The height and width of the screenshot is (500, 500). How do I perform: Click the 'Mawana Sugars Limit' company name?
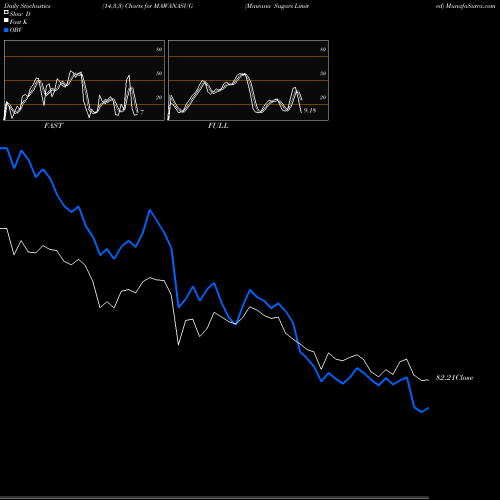click(277, 6)
